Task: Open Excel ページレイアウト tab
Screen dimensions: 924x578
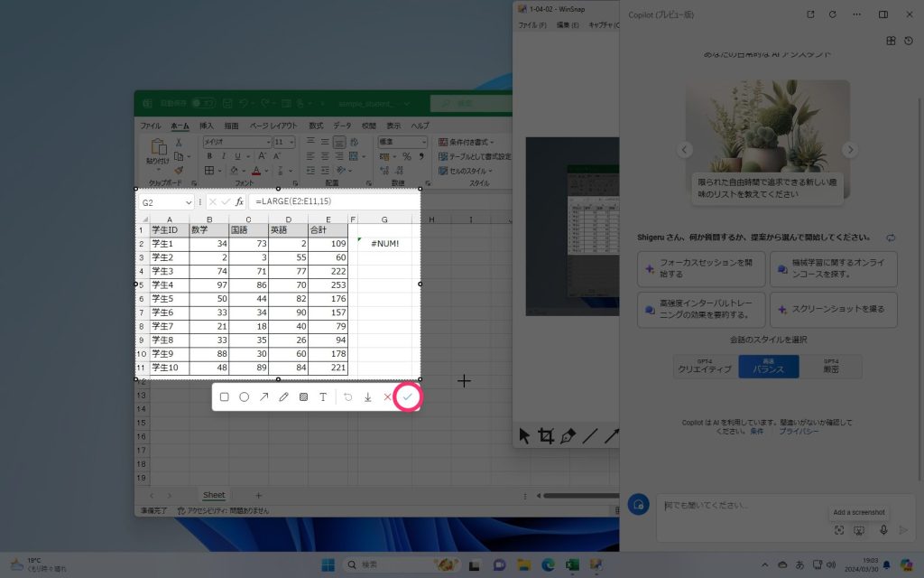Action: click(273, 126)
